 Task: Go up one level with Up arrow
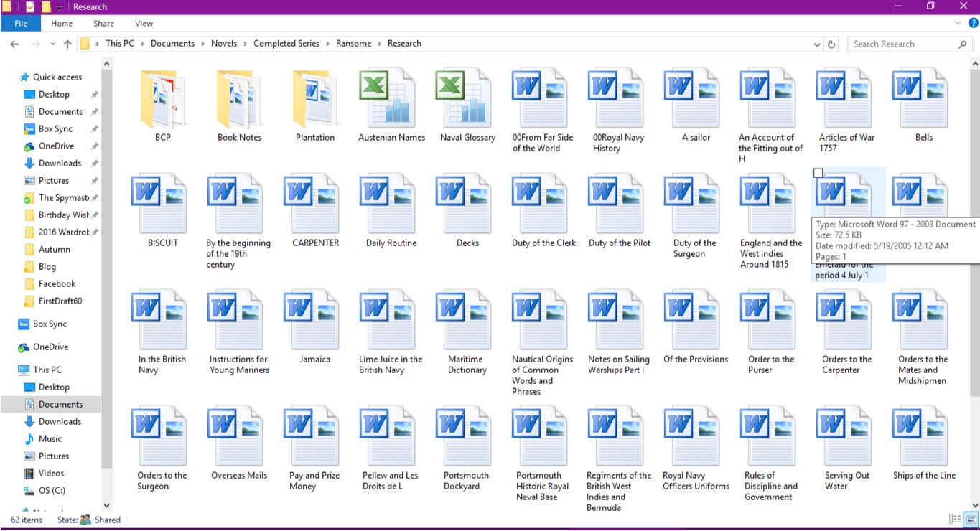coord(67,44)
